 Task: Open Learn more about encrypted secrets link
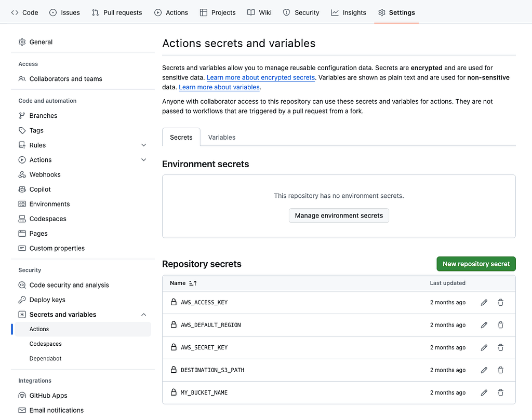click(x=261, y=77)
